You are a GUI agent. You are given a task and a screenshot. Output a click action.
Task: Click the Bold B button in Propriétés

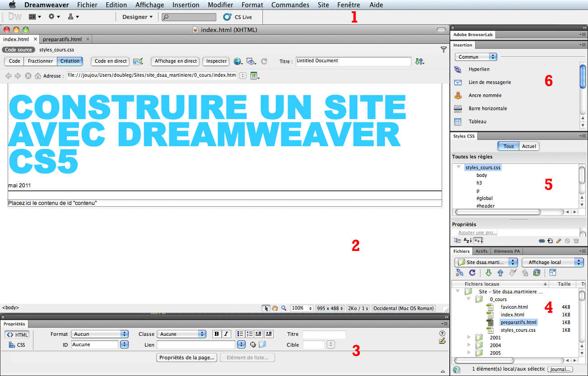pyautogui.click(x=217, y=334)
